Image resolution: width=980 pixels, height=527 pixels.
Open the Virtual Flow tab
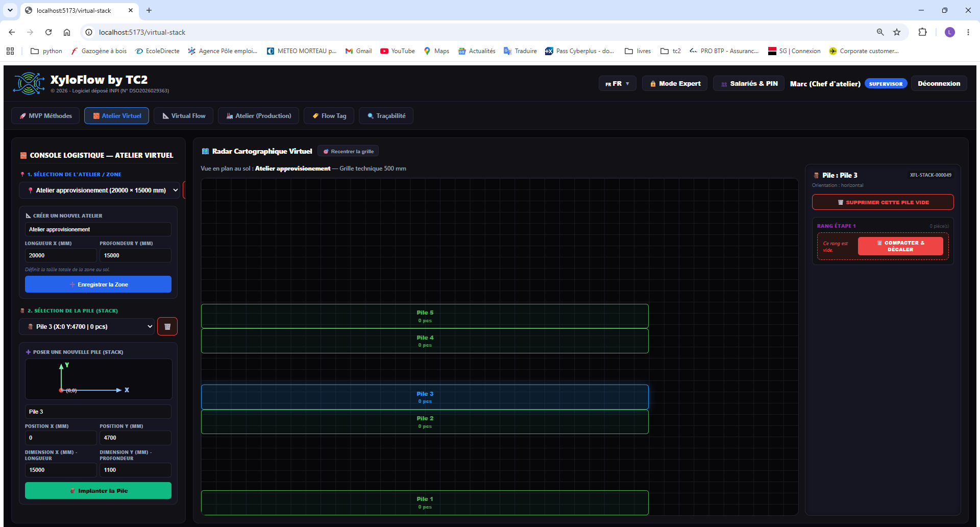pos(184,116)
